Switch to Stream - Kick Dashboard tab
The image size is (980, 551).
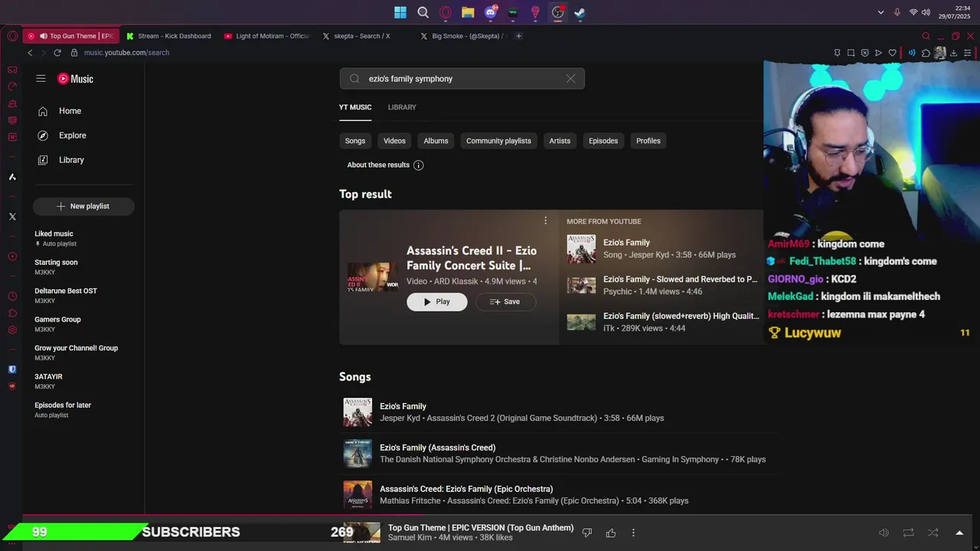pyautogui.click(x=169, y=36)
